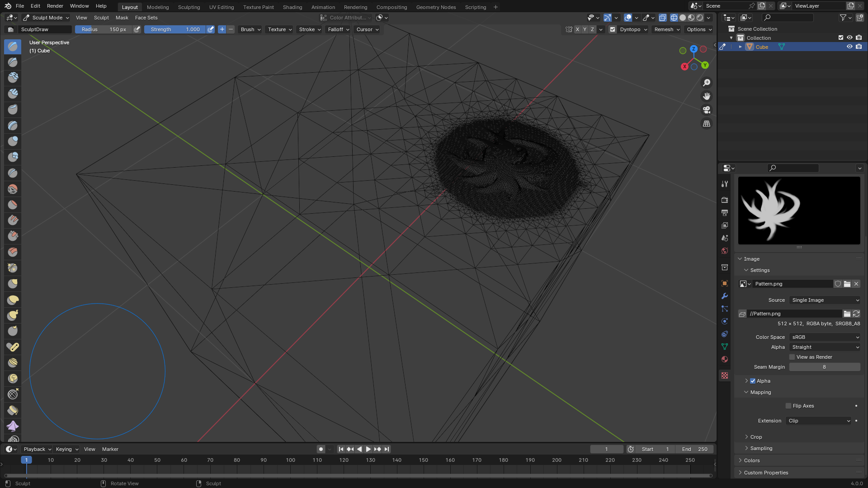Enable the View as Render checkbox
This screenshot has height=488, width=868.
tap(792, 357)
